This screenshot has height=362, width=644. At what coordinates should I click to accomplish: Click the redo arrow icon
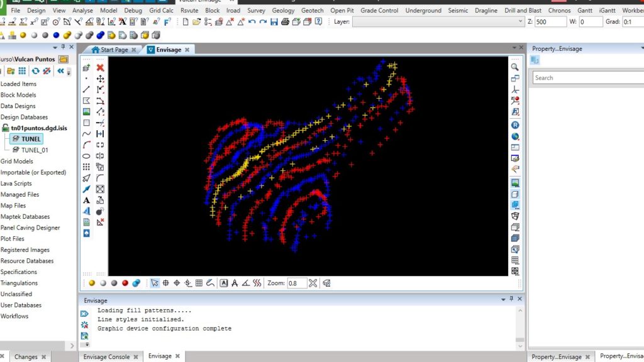[263, 22]
